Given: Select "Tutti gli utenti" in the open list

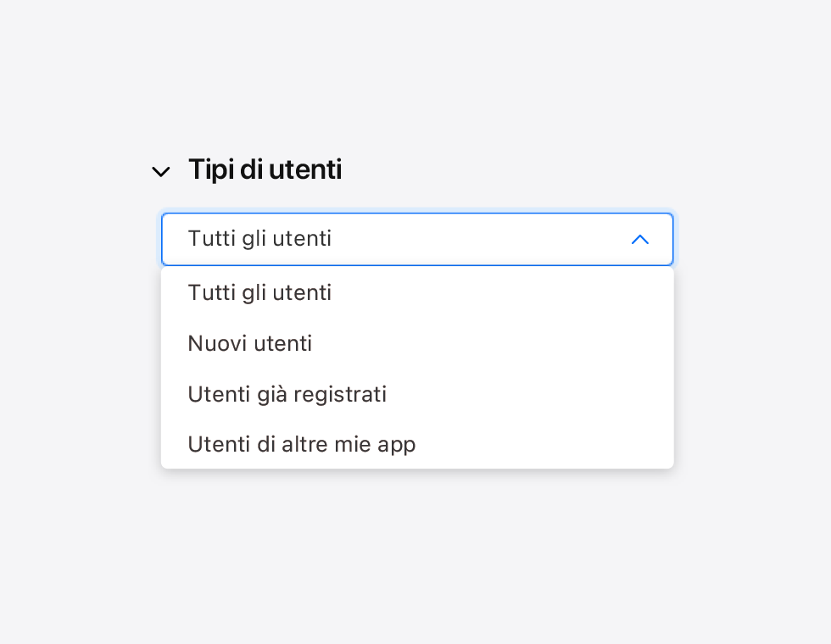Looking at the screenshot, I should pos(259,292).
